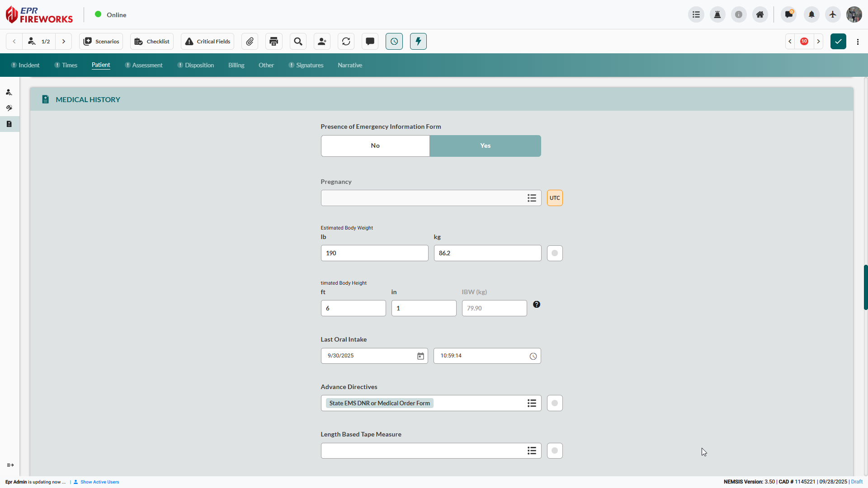The width and height of the screenshot is (868, 488).
Task: Go to the Narrative tab
Action: click(349, 66)
